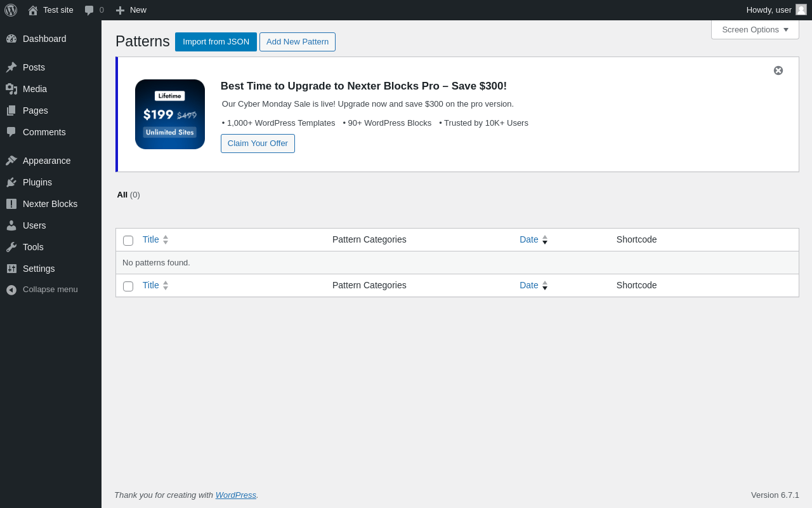Open the Nexter Blocks menu label
This screenshot has width=812, height=508.
(x=50, y=204)
